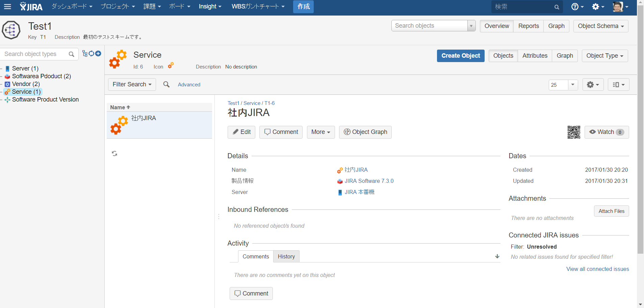Click the Software Product Version type icon
Image resolution: width=644 pixels, height=308 pixels.
click(x=7, y=100)
